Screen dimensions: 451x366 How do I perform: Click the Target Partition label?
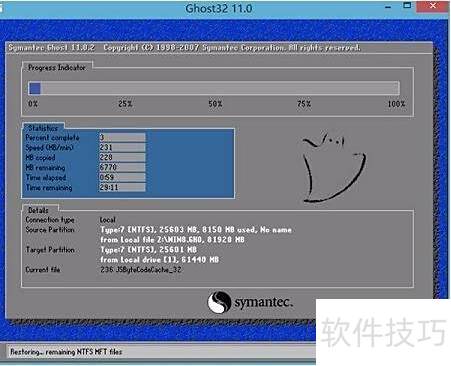tap(50, 250)
